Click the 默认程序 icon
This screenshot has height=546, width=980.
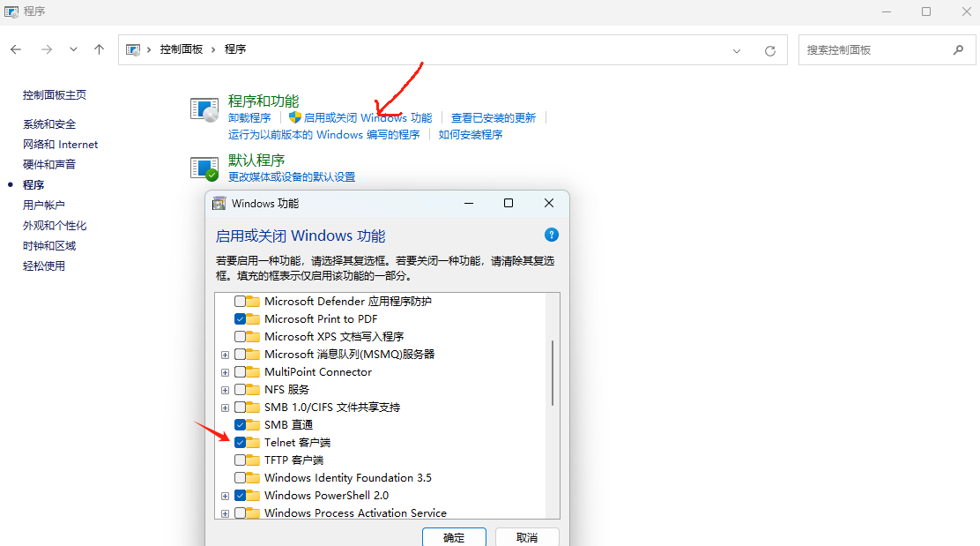click(x=204, y=168)
